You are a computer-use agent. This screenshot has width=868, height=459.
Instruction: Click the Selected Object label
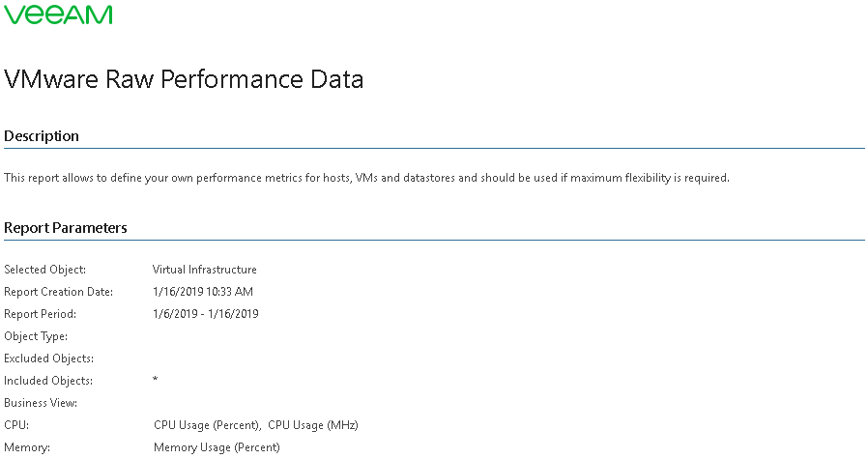click(44, 270)
